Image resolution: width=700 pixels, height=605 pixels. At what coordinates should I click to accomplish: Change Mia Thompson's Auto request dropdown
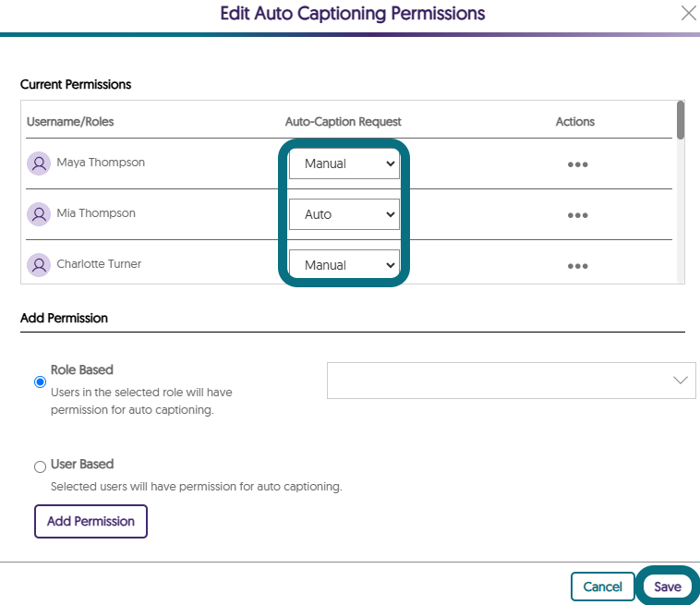click(x=344, y=214)
